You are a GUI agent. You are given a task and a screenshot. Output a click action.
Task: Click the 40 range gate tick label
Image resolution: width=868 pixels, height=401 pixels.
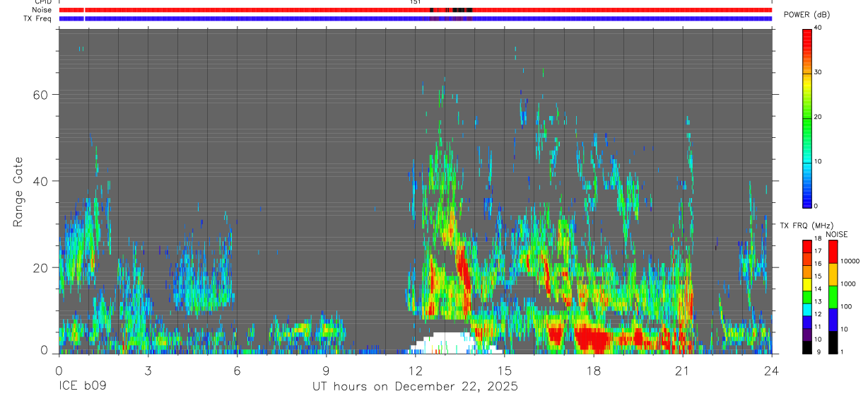[48, 182]
